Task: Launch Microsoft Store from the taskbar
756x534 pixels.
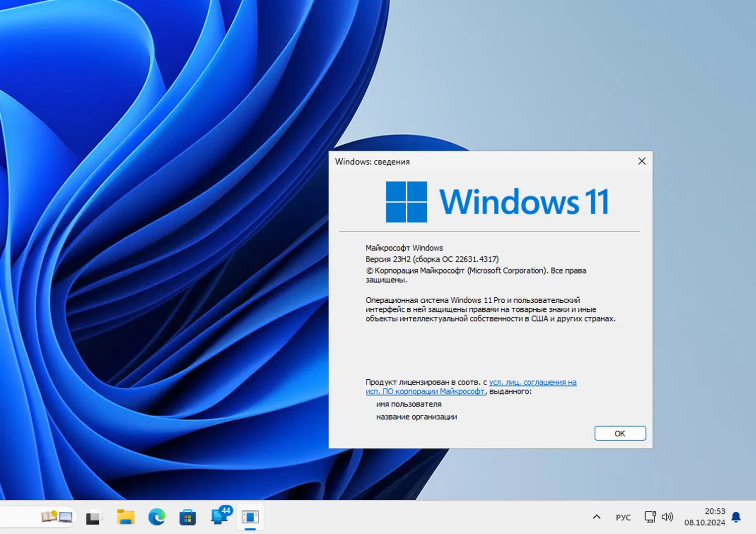Action: pyautogui.click(x=187, y=517)
